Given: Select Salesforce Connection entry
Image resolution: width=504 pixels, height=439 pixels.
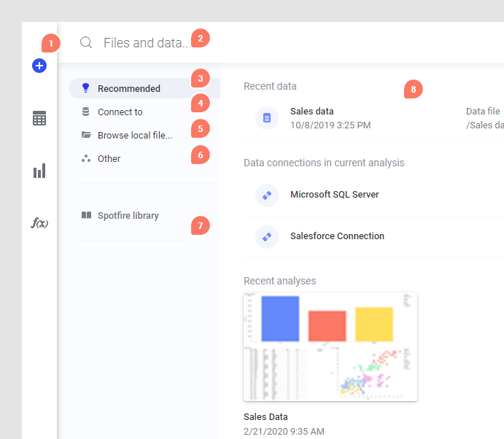Looking at the screenshot, I should [x=337, y=236].
